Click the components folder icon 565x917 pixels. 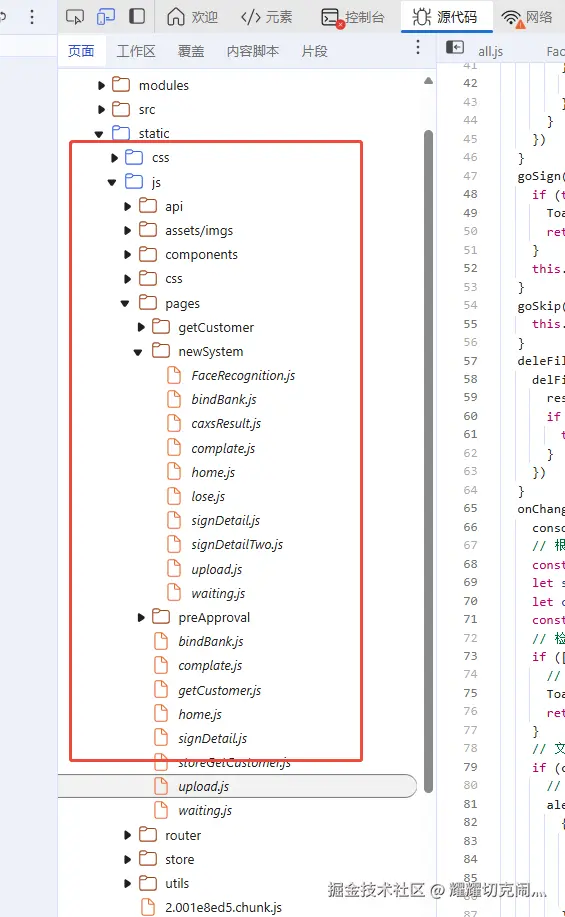coord(148,254)
